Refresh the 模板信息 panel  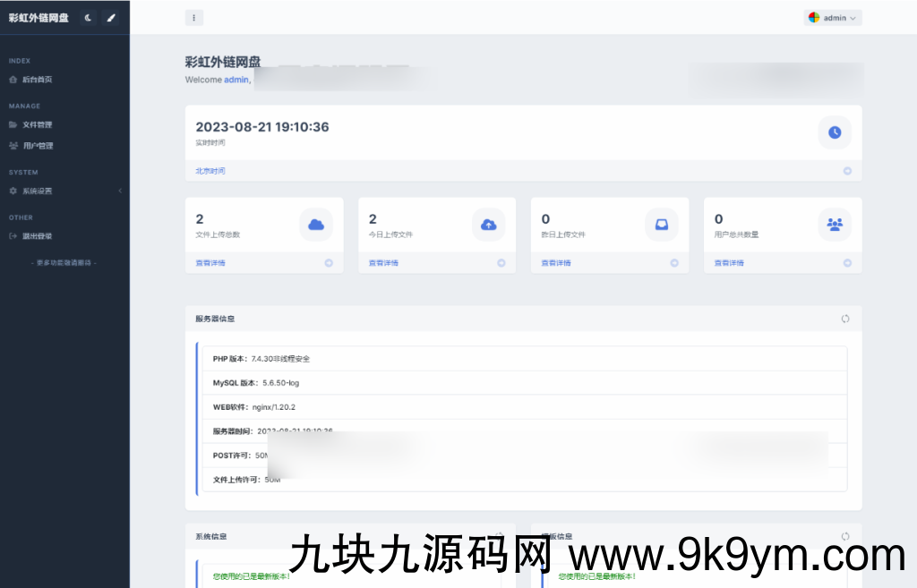844,535
